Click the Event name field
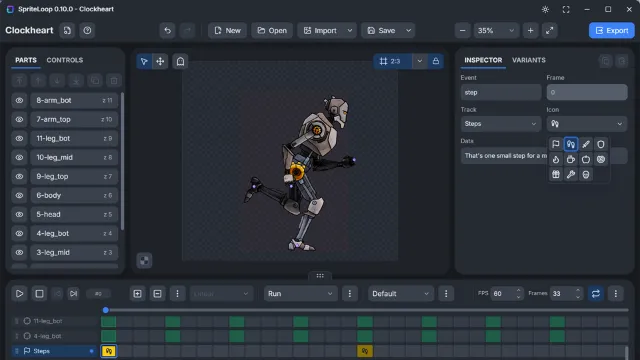Viewport: 640px width, 360px height. 501,93
